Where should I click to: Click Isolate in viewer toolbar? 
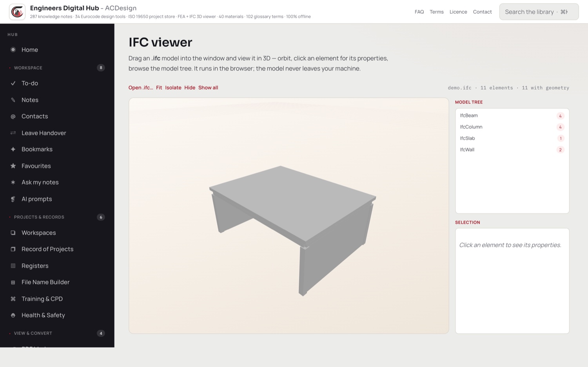pyautogui.click(x=173, y=88)
